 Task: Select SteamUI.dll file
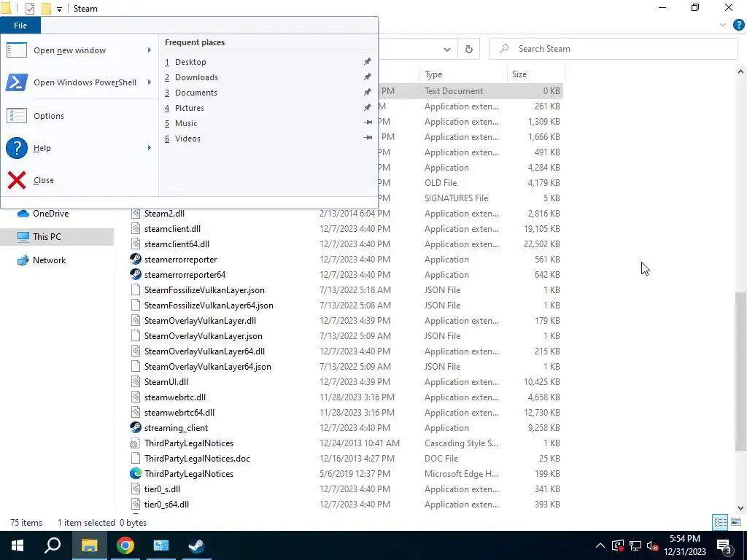166,382
